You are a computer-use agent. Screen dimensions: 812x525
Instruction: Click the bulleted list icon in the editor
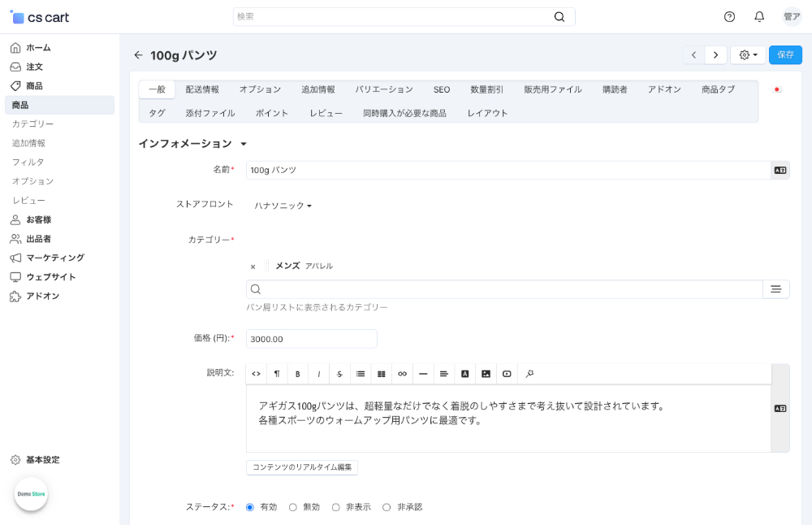(x=361, y=374)
